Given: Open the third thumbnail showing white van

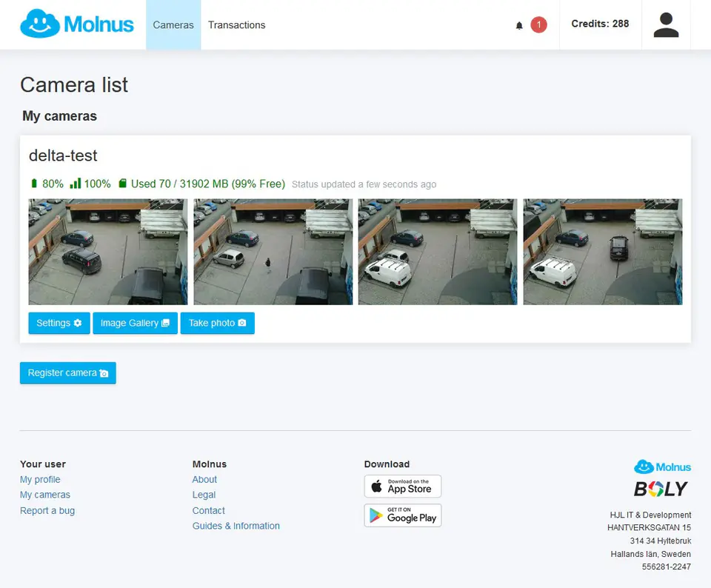Looking at the screenshot, I should point(438,252).
